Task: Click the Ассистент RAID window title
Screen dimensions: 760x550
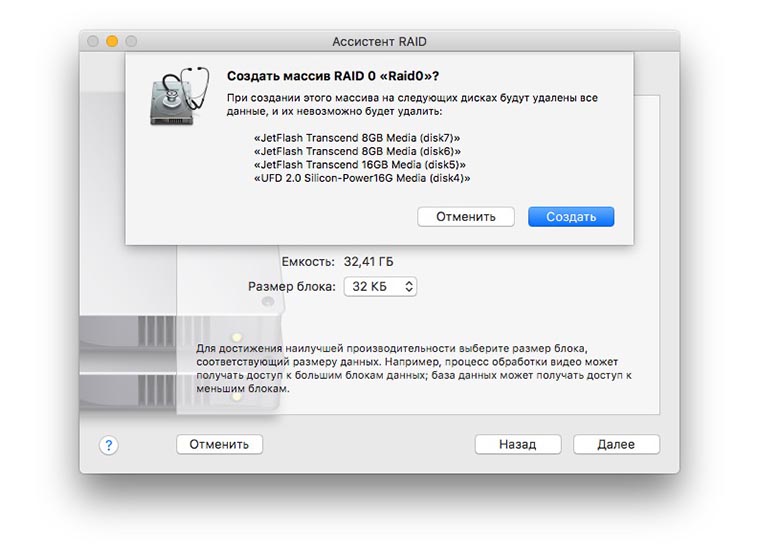Action: coord(380,42)
